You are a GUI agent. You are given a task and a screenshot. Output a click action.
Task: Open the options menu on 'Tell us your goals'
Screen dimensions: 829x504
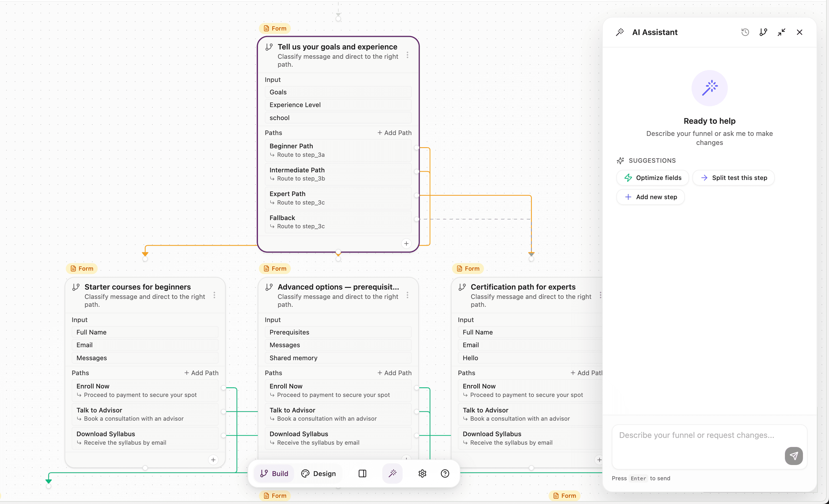[407, 55]
